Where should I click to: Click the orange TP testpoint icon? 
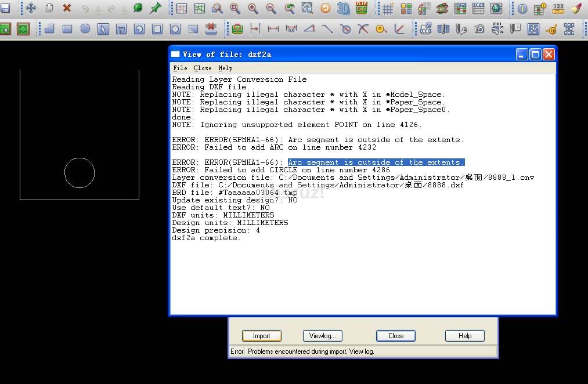tap(551, 29)
